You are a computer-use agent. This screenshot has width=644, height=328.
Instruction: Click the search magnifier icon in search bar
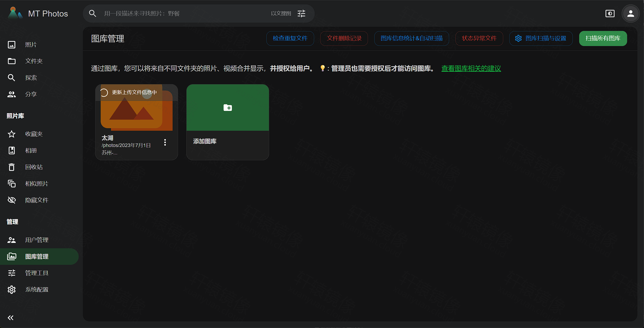pos(92,13)
